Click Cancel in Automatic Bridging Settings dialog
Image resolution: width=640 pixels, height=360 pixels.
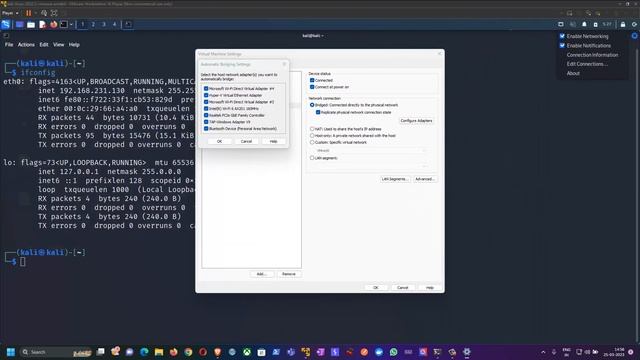246,141
